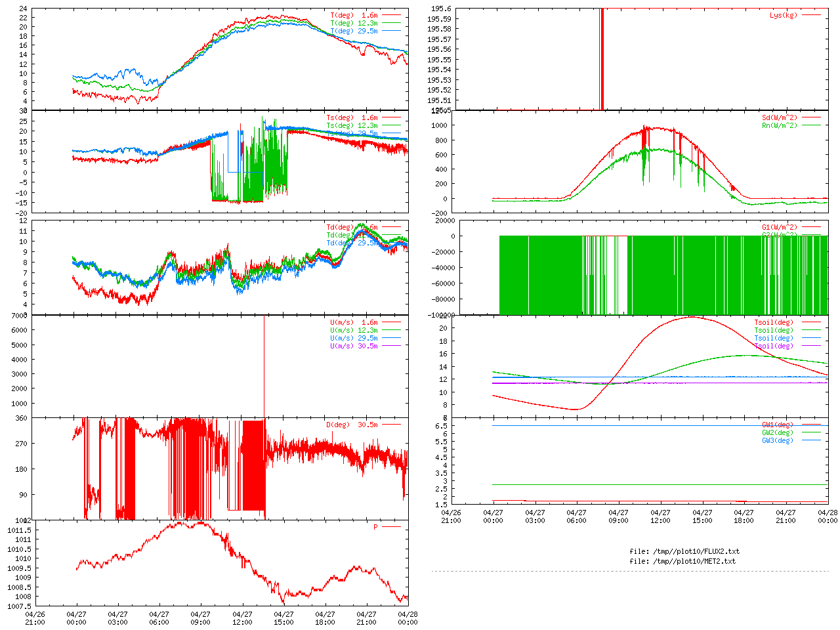
Task: Select the Ts(deg) 1.6m legend label
Action: tap(352, 118)
